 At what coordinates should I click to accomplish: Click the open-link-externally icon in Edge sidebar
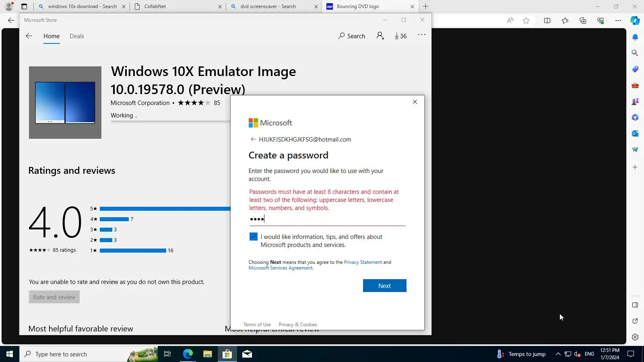[x=635, y=321]
